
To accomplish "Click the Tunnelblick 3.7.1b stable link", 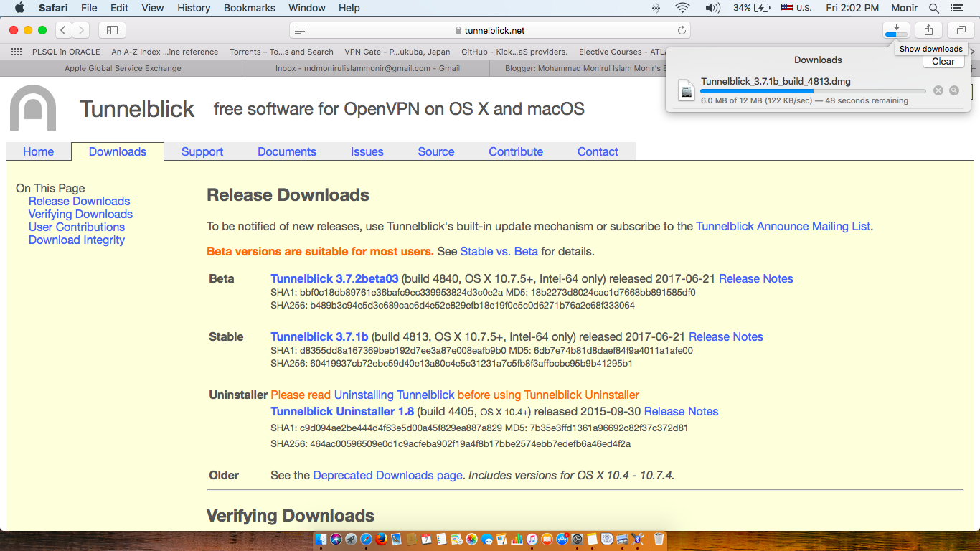I will 319,336.
